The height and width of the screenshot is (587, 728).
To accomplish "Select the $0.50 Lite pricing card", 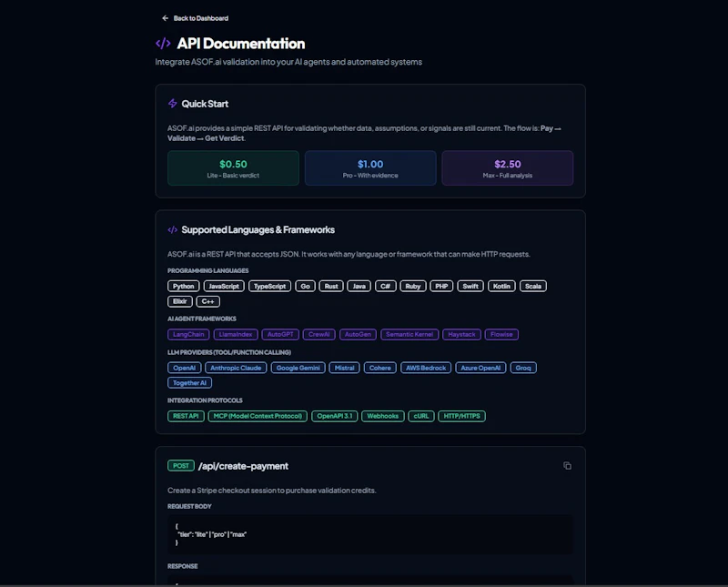I will (233, 168).
